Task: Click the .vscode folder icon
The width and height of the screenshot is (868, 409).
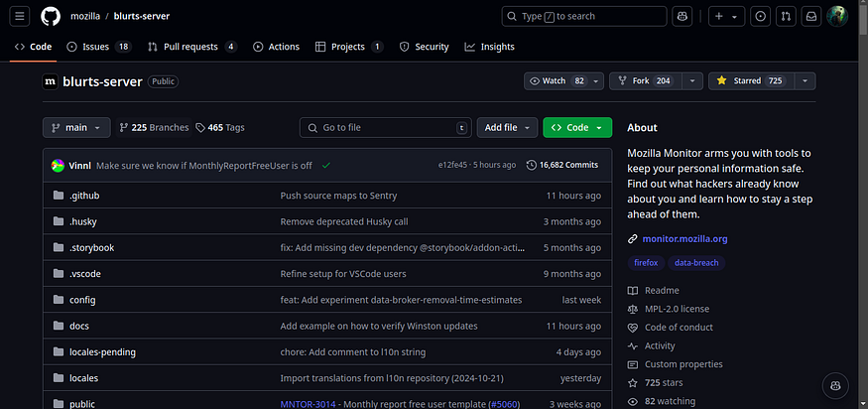Action: 59,274
